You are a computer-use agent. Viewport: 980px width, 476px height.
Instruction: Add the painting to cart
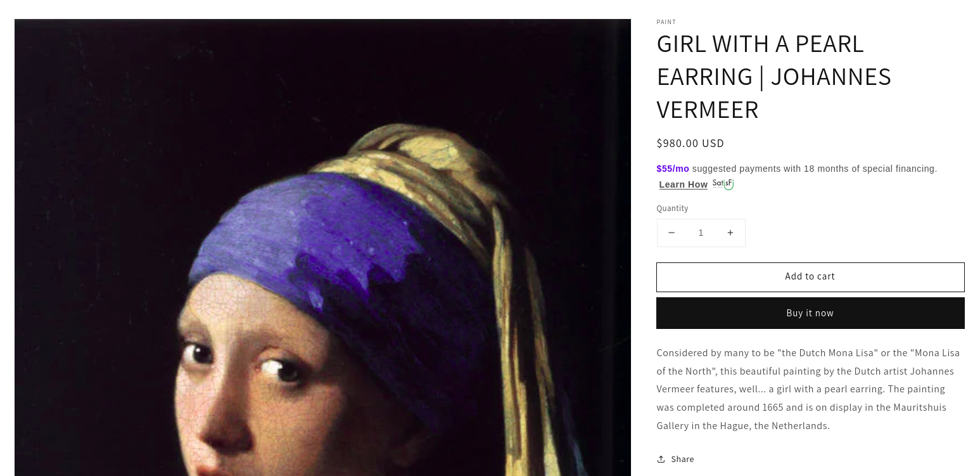810,277
